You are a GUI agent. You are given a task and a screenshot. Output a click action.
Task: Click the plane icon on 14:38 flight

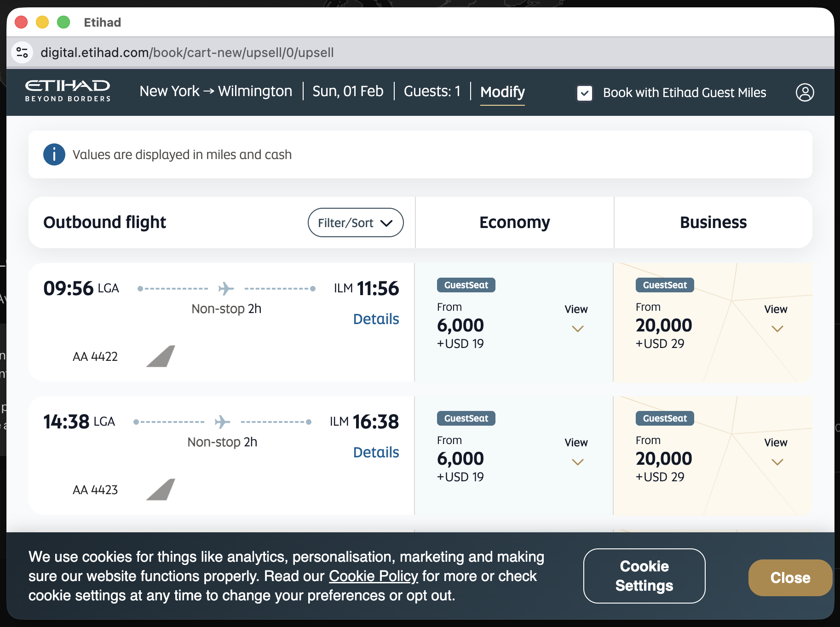[222, 422]
